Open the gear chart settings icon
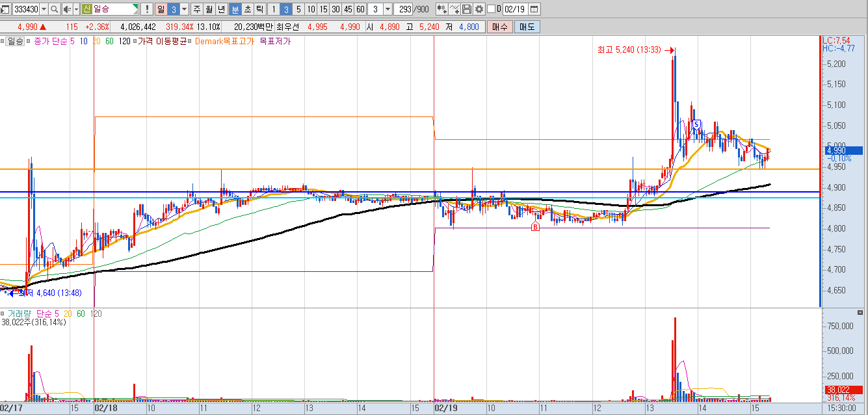Viewport: 868px width, 415px height. click(479, 9)
